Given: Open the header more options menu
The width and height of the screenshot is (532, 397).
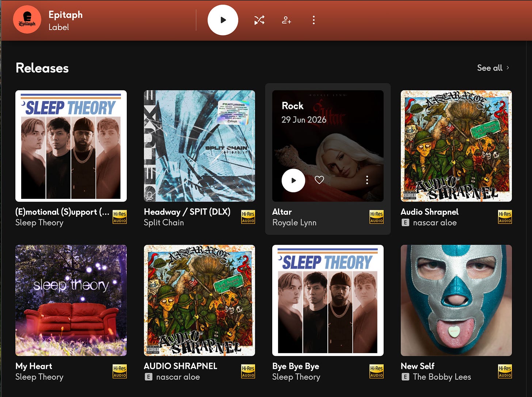Looking at the screenshot, I should pos(313,20).
